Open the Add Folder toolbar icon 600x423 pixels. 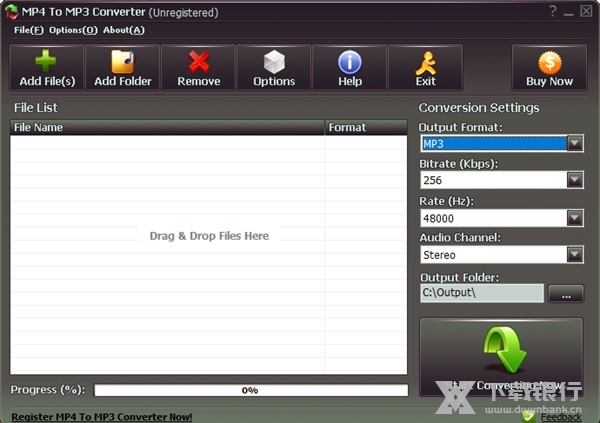[x=122, y=62]
